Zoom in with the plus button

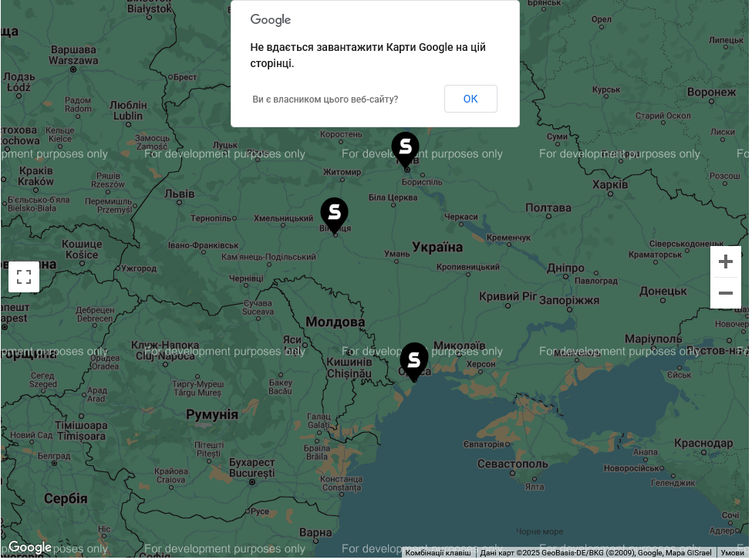[725, 262]
